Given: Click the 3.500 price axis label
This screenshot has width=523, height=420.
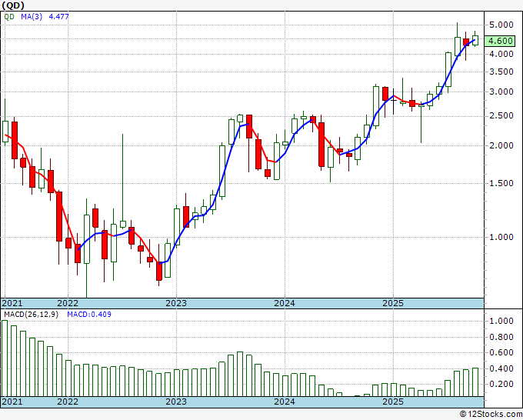Looking at the screenshot, I should [x=501, y=72].
